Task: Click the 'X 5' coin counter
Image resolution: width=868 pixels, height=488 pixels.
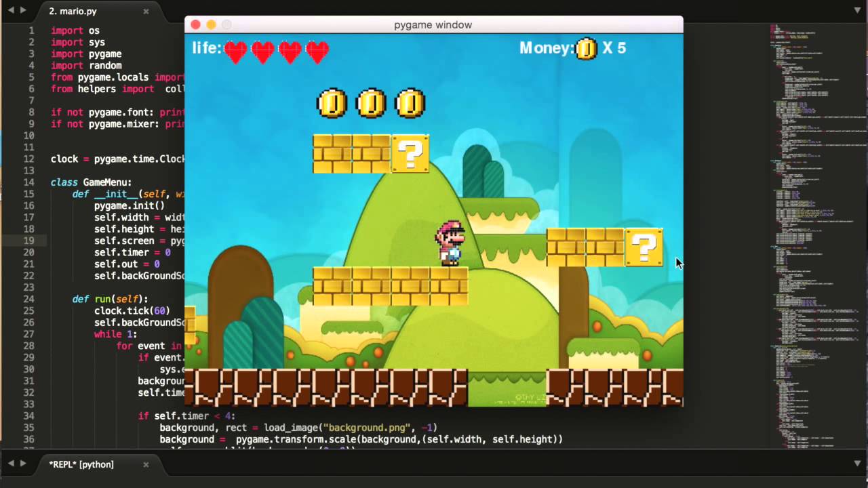Action: 614,48
